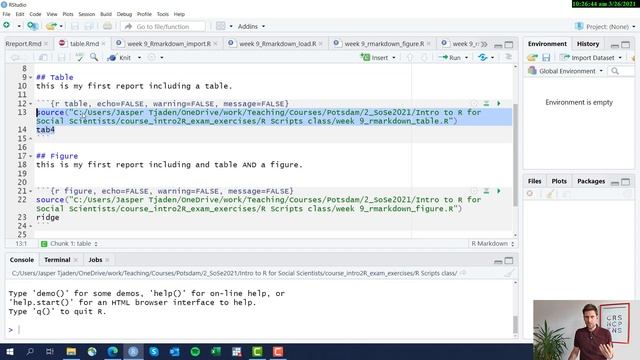Switch to the Terminal tab

pos(57,260)
